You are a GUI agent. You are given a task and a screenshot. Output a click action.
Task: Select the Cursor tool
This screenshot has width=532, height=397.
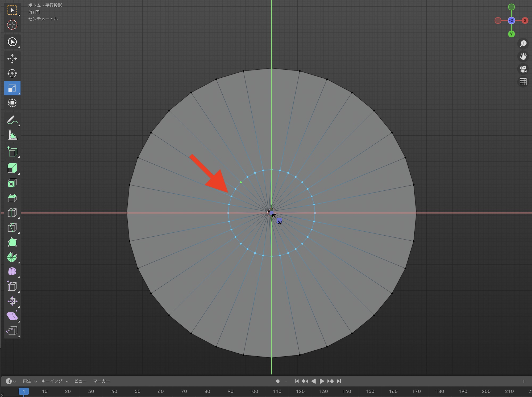[x=12, y=25]
